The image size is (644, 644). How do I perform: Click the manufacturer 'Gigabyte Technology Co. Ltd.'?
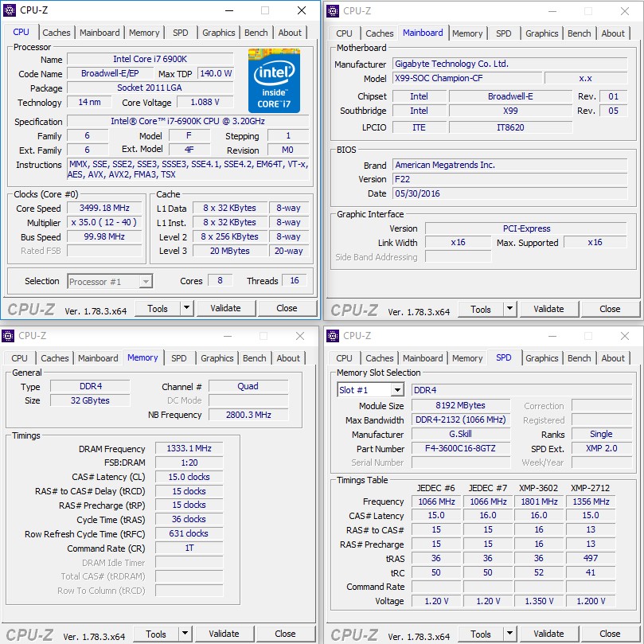tap(510, 64)
